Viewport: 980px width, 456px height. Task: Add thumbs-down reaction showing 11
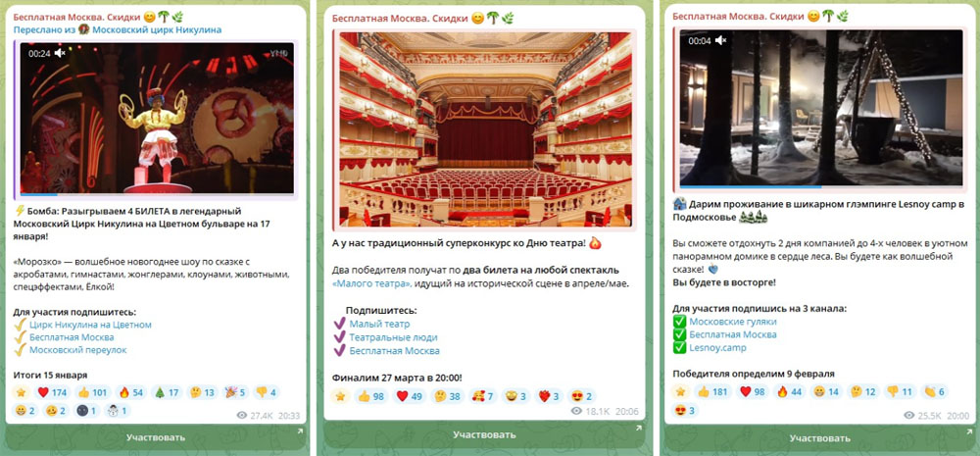[x=899, y=392]
